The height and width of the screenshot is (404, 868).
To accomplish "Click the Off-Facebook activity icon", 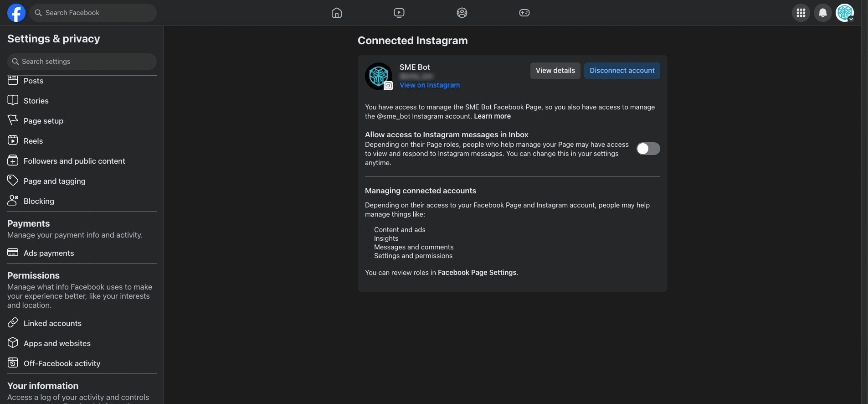I will tap(13, 363).
